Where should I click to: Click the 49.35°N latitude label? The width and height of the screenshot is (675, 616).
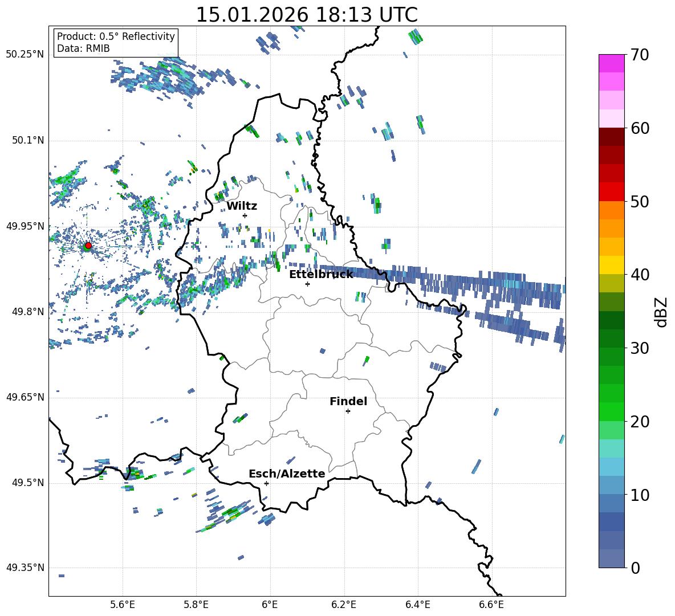pos(25,568)
